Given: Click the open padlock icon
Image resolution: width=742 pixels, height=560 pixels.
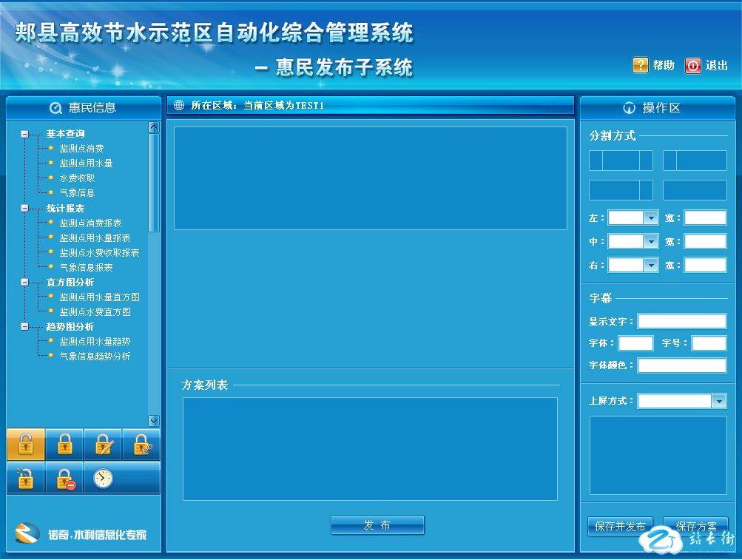Looking at the screenshot, I should click(26, 445).
